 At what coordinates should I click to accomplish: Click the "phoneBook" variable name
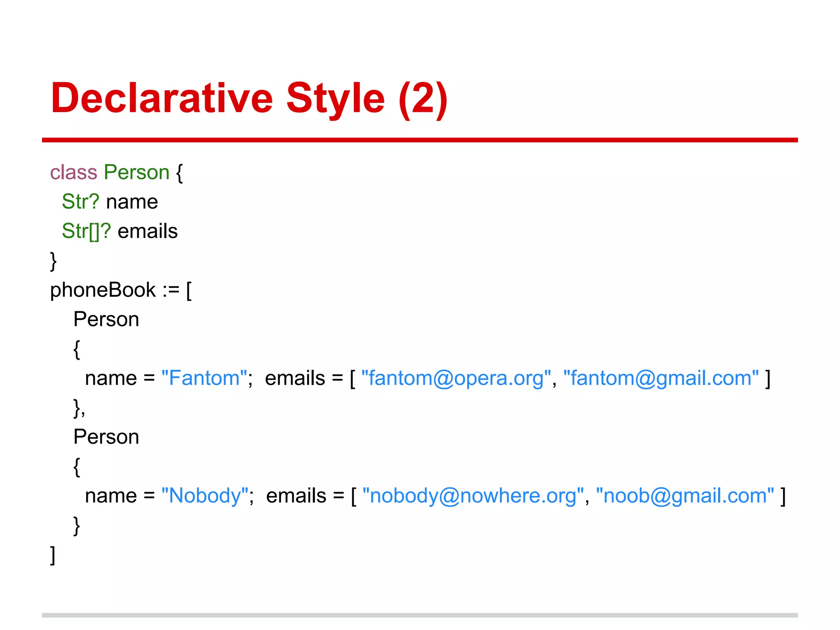coord(103,290)
